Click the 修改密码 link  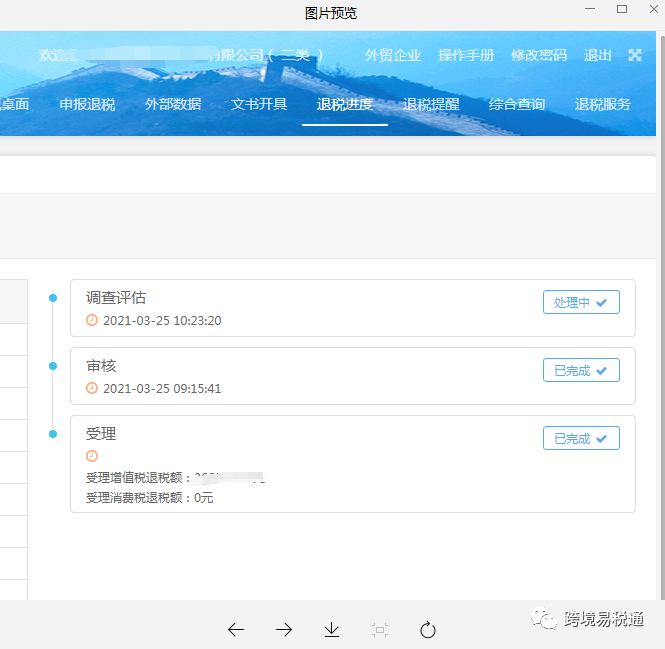pyautogui.click(x=539, y=55)
